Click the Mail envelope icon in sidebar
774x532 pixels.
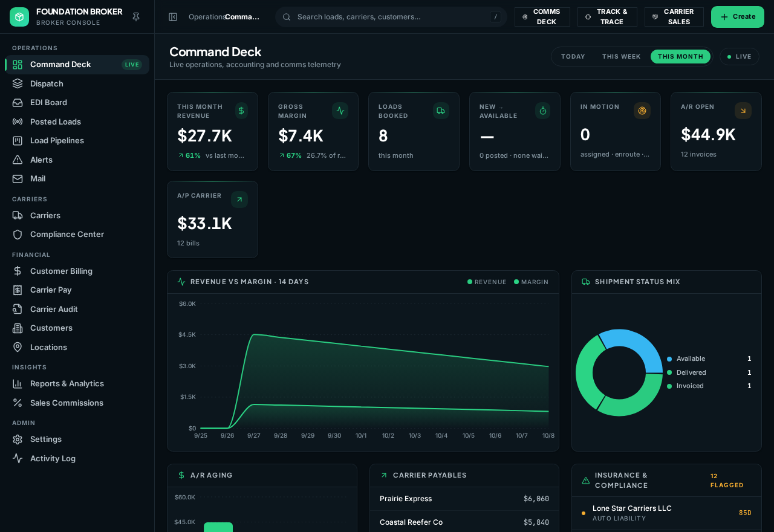18,178
